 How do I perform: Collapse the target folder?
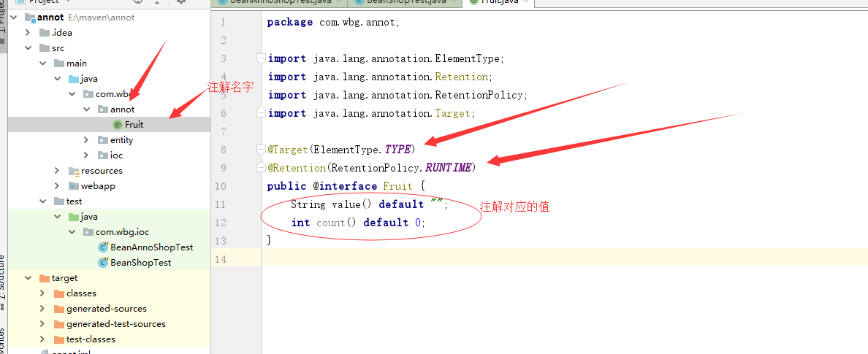tap(28, 278)
